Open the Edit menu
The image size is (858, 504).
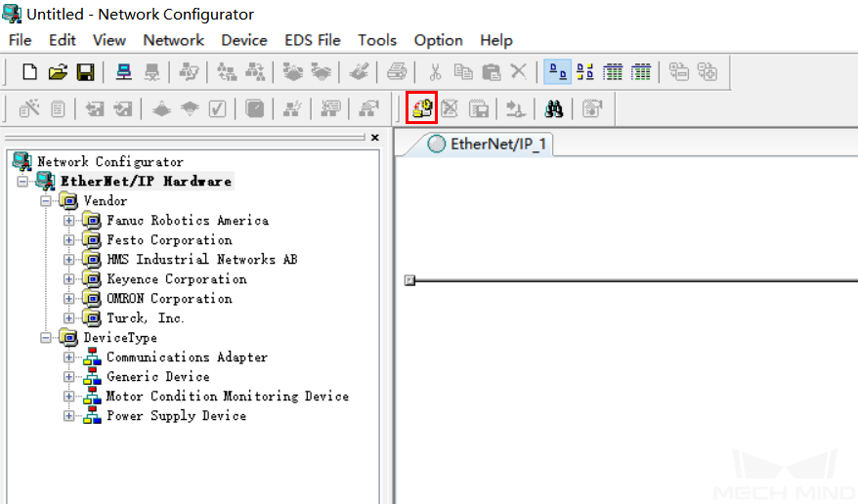tap(63, 40)
